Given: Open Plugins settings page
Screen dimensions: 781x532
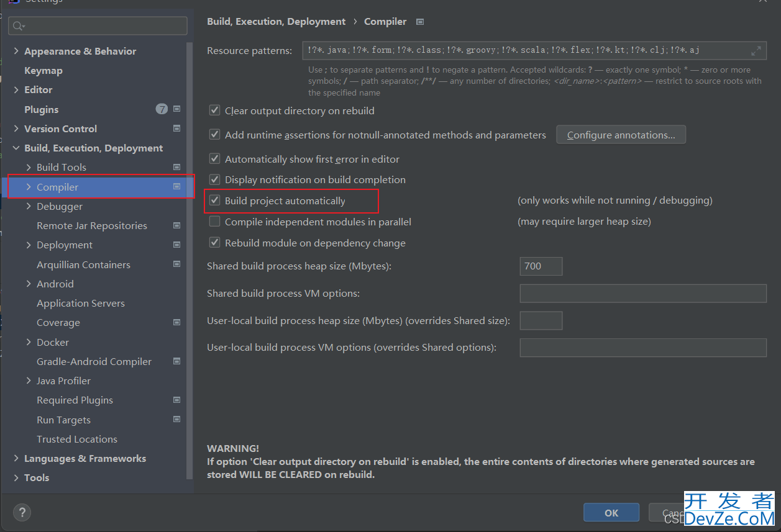Looking at the screenshot, I should tap(41, 109).
